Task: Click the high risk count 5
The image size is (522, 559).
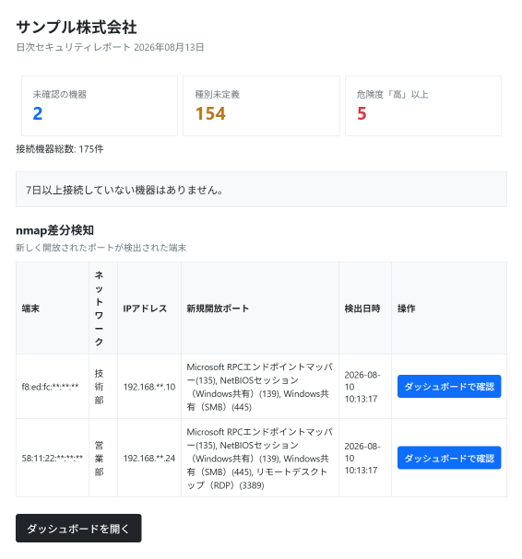Action: click(x=362, y=114)
